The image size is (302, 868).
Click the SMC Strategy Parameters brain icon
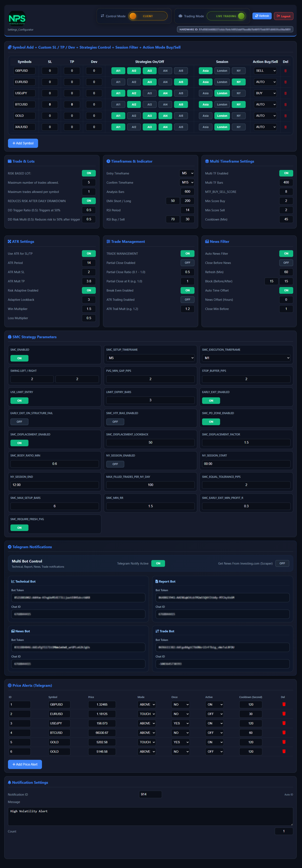tap(10, 337)
